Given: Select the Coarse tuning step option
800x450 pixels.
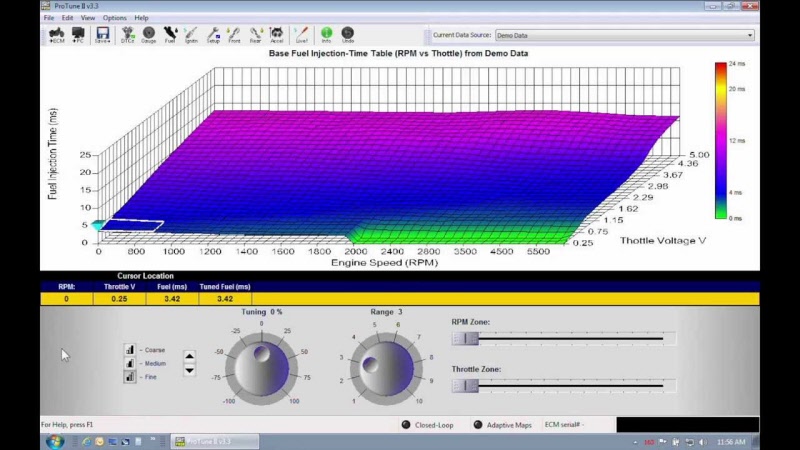Looking at the screenshot, I should tap(130, 350).
